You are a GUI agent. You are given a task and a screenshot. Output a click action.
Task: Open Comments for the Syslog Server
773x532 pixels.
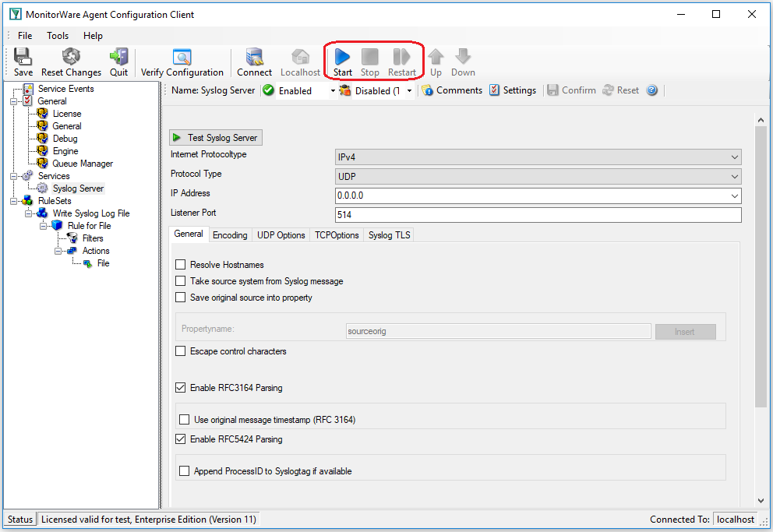[x=452, y=90]
